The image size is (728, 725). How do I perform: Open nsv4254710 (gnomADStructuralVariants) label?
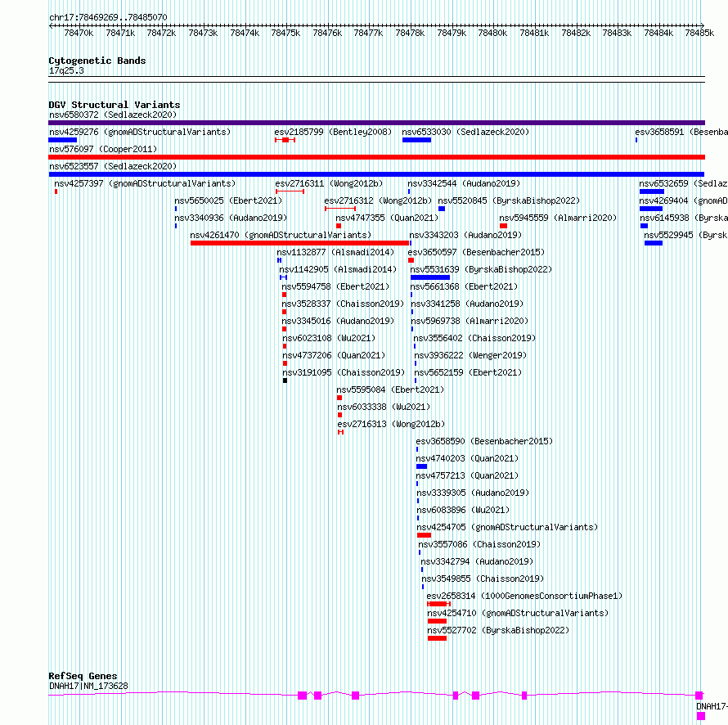point(518,613)
